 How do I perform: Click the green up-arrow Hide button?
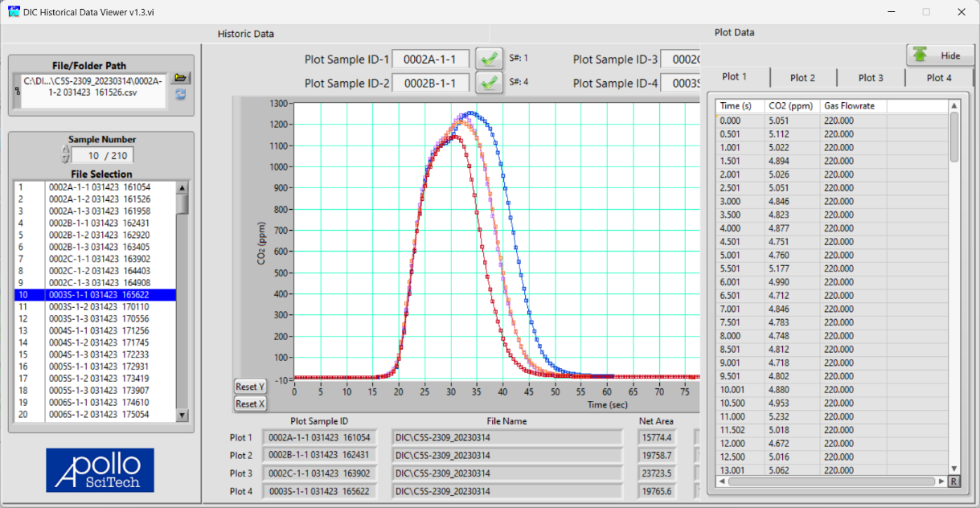coord(941,55)
